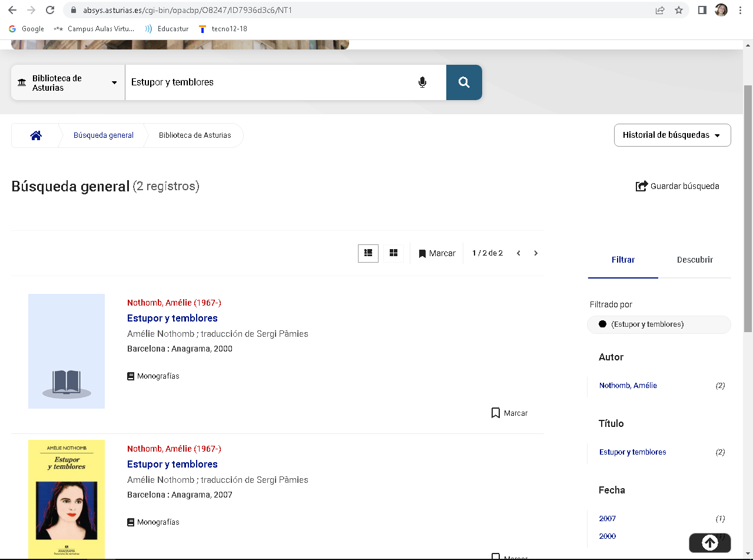Click the browser back arrow
This screenshot has width=753, height=560.
(12, 10)
